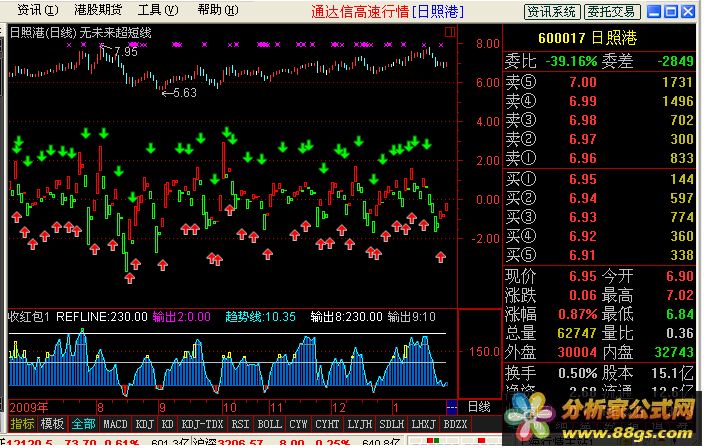Click the 总量 value 62747
The height and width of the screenshot is (448, 704).
coord(577,333)
